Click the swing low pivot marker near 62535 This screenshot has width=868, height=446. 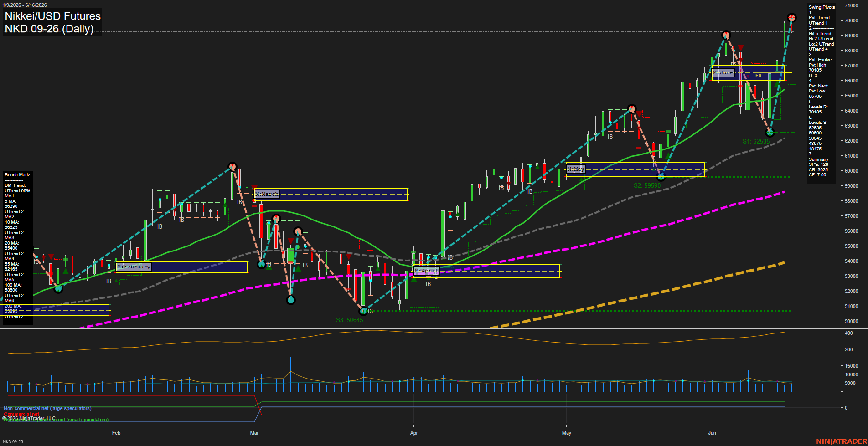770,133
